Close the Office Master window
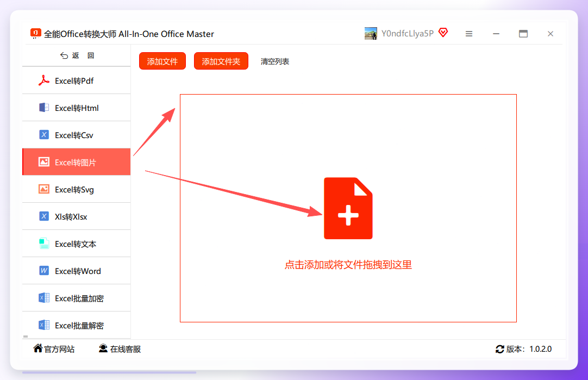588x380 pixels. coord(550,34)
